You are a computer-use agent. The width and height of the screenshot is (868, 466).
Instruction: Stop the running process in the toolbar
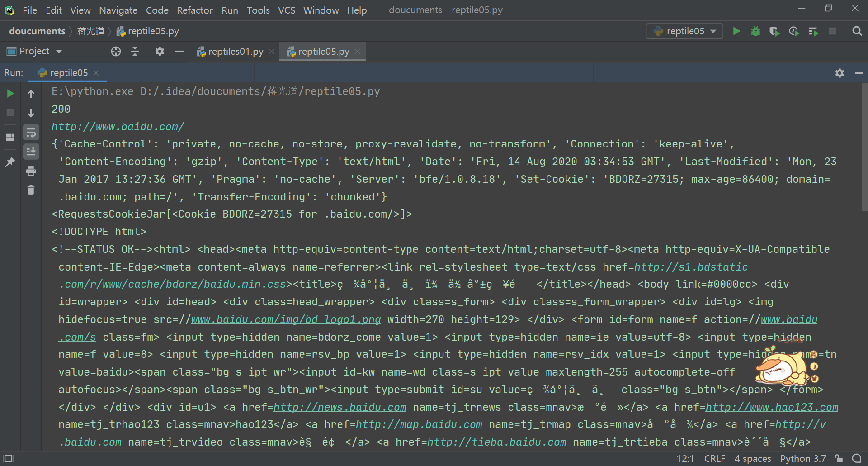pyautogui.click(x=832, y=31)
